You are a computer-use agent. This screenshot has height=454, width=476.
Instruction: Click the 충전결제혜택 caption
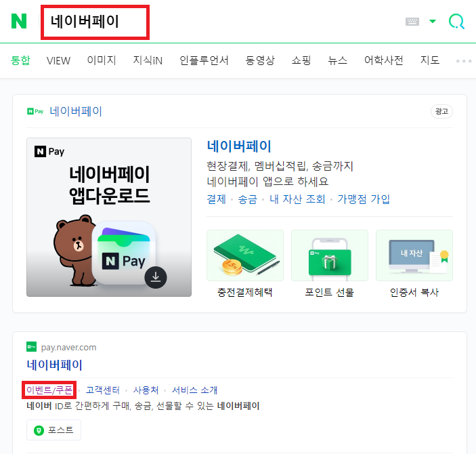click(245, 292)
